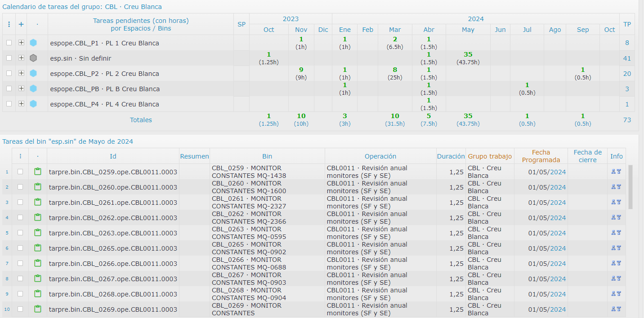The width and height of the screenshot is (644, 318).
Task: Click the green clipboard icon for task CBL_0261
Action: [x=38, y=202]
